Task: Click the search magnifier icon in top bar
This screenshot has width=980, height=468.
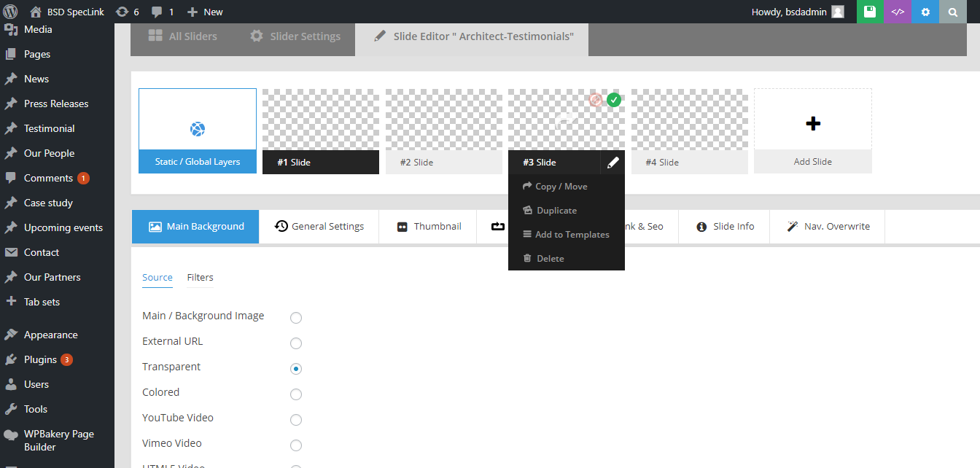Action: pyautogui.click(x=953, y=12)
